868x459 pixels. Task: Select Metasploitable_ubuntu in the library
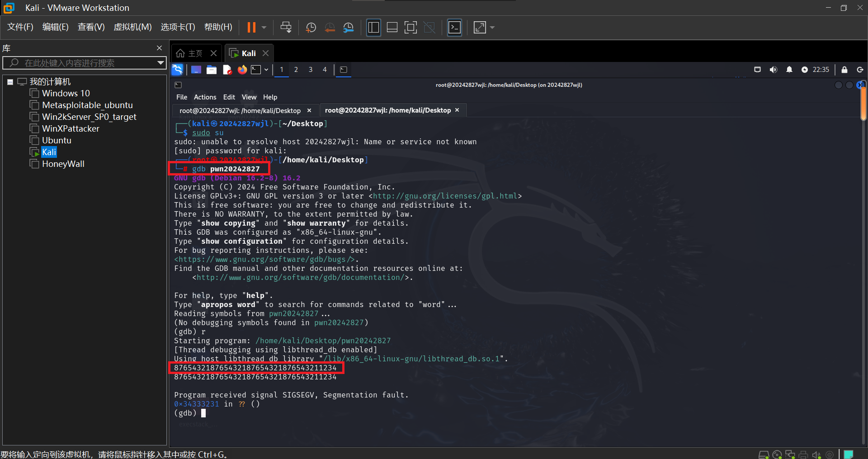click(87, 105)
